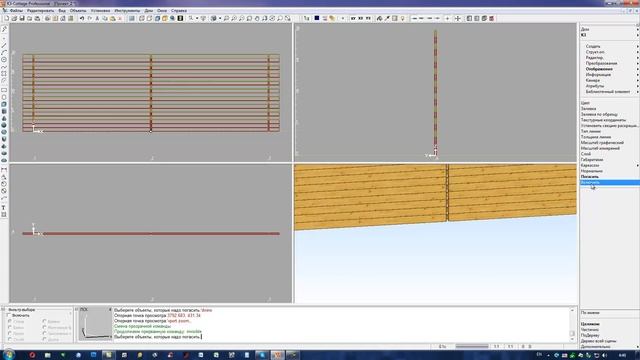Select the text T tool in left toolbar
Viewport: 640px width, 360px height.
pos(4,208)
